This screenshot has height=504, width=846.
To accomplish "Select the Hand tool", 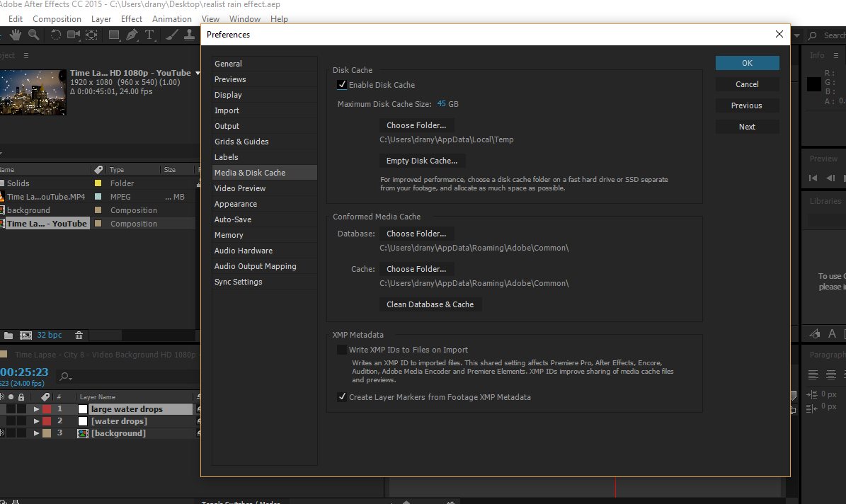I will pos(16,34).
